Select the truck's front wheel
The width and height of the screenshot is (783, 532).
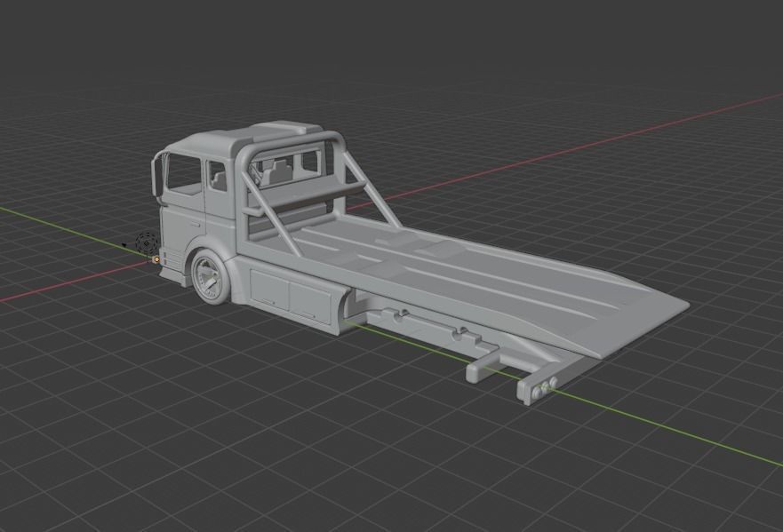pos(211,277)
